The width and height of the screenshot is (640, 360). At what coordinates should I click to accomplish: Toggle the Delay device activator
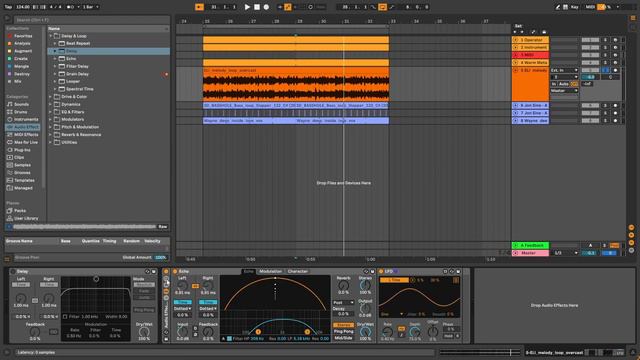[13, 271]
